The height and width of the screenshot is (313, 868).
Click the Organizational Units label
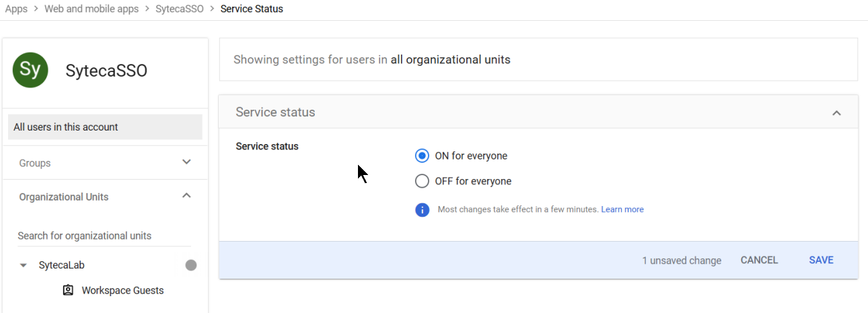click(64, 197)
